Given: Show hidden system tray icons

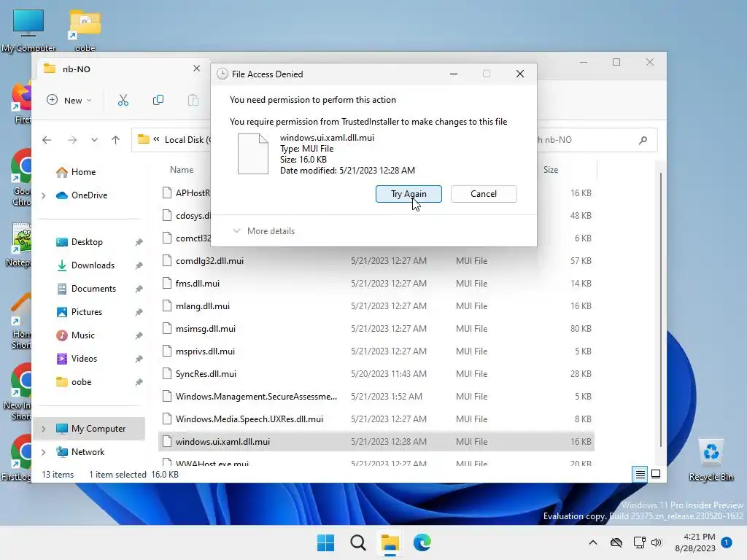Looking at the screenshot, I should (592, 542).
